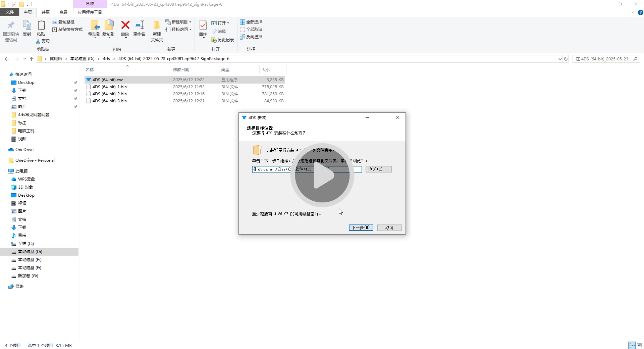Sort files by 大小 column header

266,70
